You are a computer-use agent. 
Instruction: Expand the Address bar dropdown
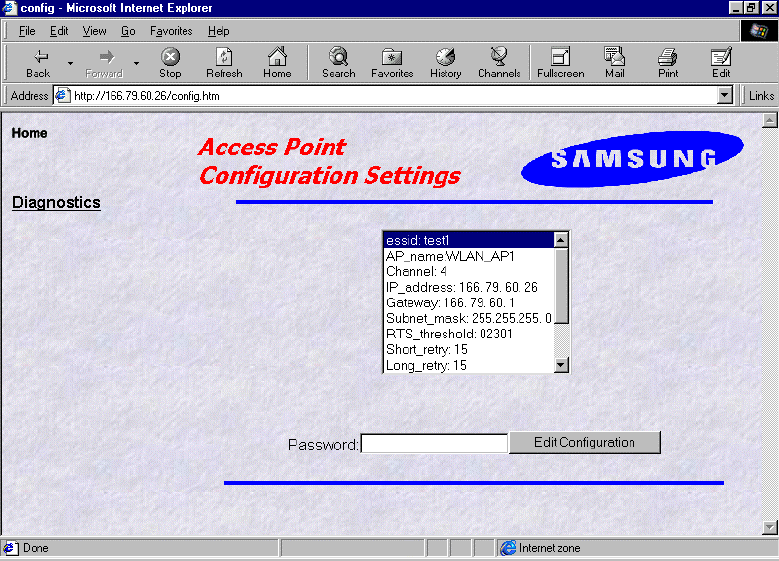tap(725, 95)
